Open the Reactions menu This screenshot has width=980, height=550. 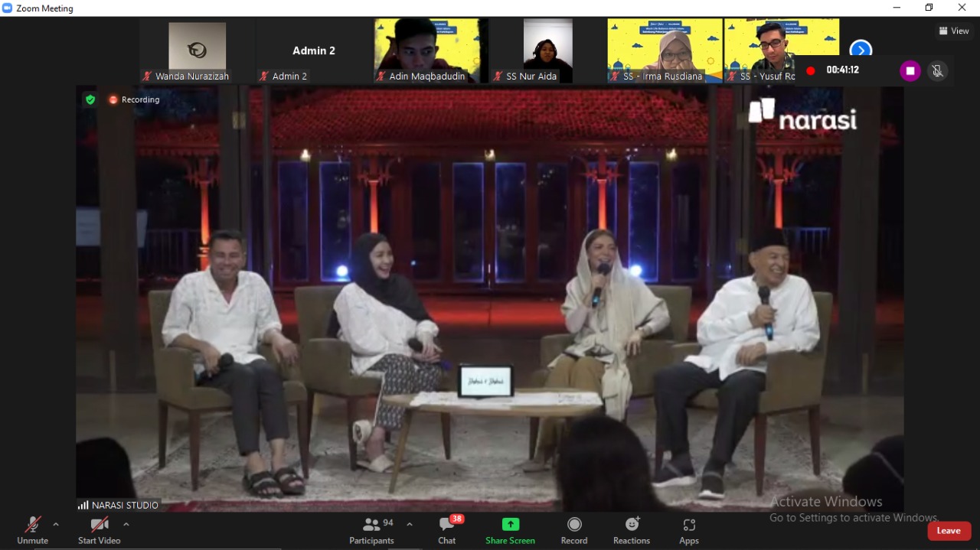coord(632,530)
